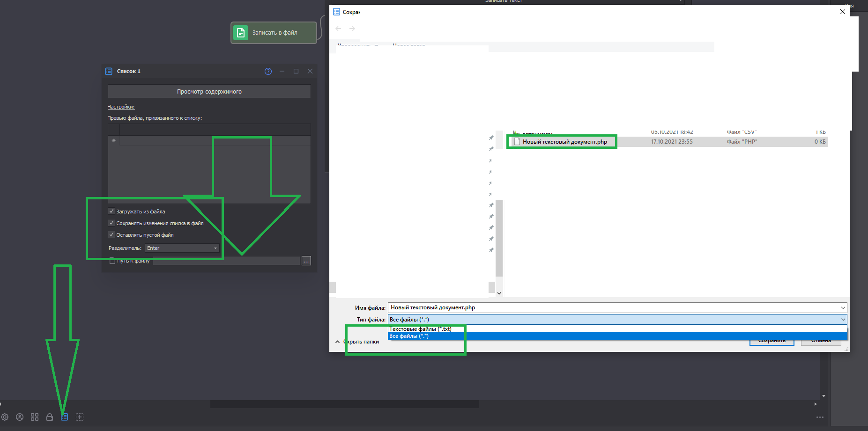
Task: Click the type cell Файл "PHP"
Action: click(x=742, y=142)
